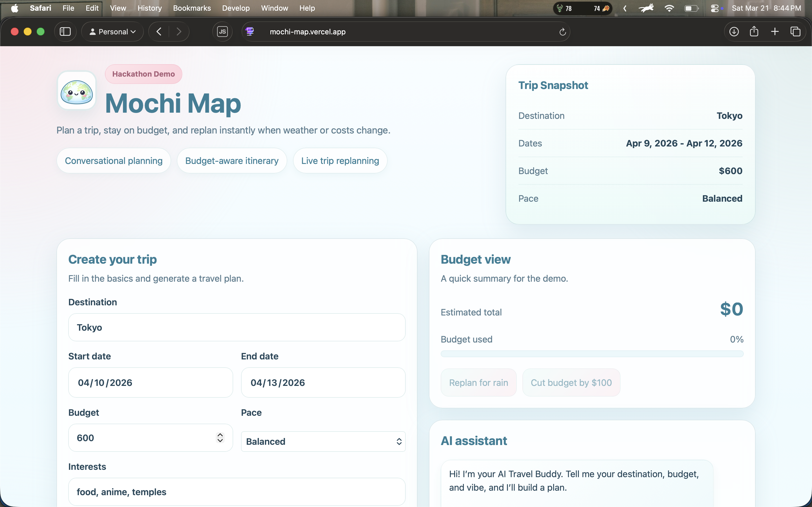
Task: Open the Personal profile dropdown
Action: [112, 32]
